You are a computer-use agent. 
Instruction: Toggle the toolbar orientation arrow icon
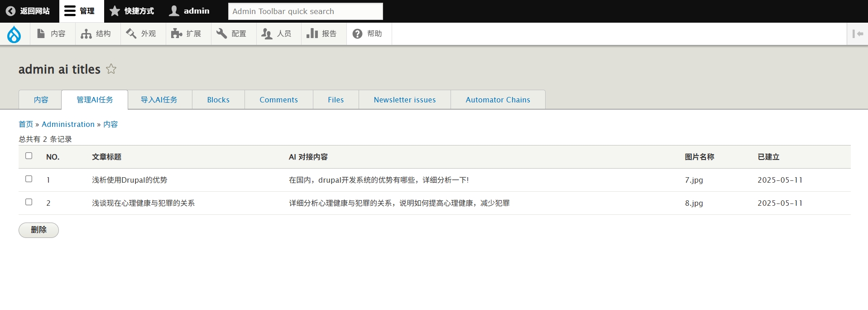click(857, 34)
